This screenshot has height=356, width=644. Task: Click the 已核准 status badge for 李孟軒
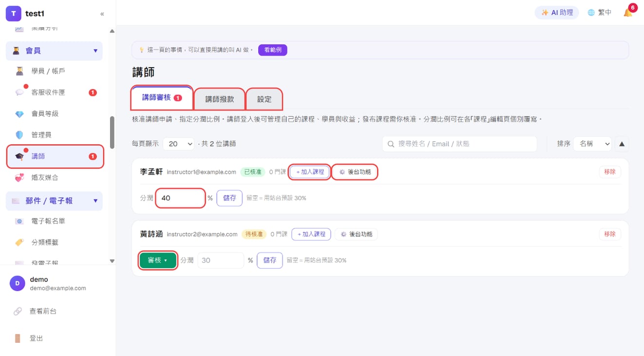pos(253,172)
